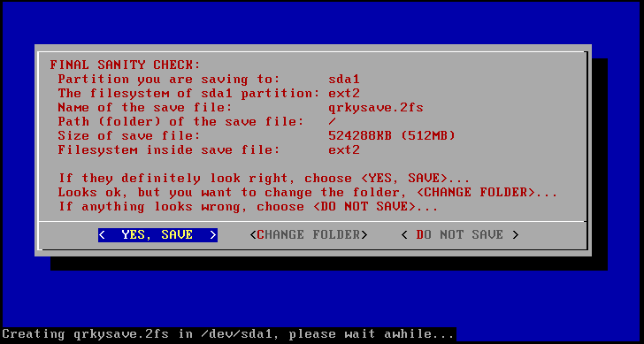The image size is (644, 344).
Task: Choose the YES, SAVE button
Action: click(x=157, y=235)
